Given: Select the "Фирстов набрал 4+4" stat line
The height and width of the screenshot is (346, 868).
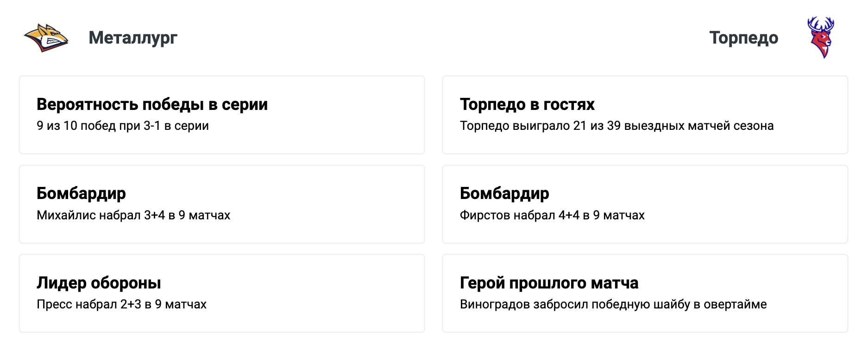Looking at the screenshot, I should [552, 215].
